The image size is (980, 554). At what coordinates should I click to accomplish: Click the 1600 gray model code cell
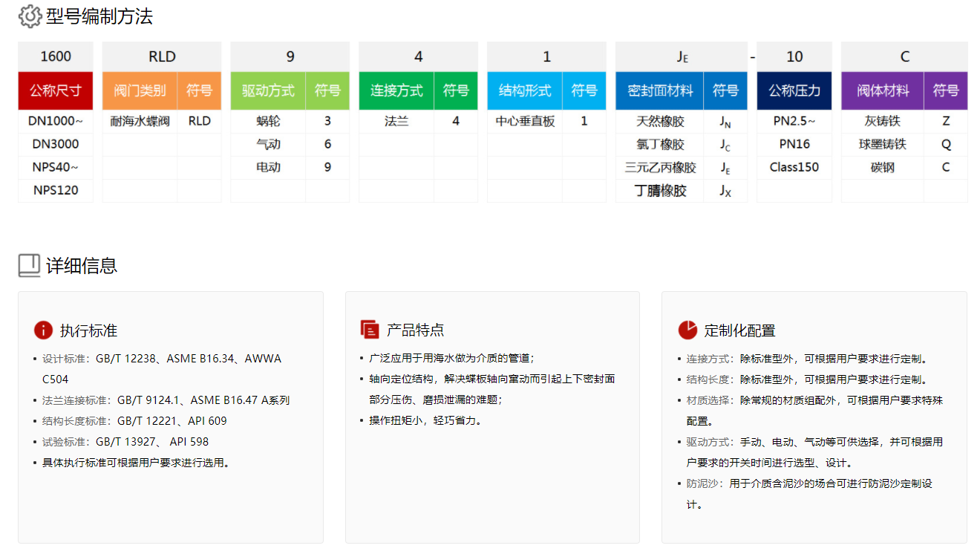pyautogui.click(x=56, y=56)
